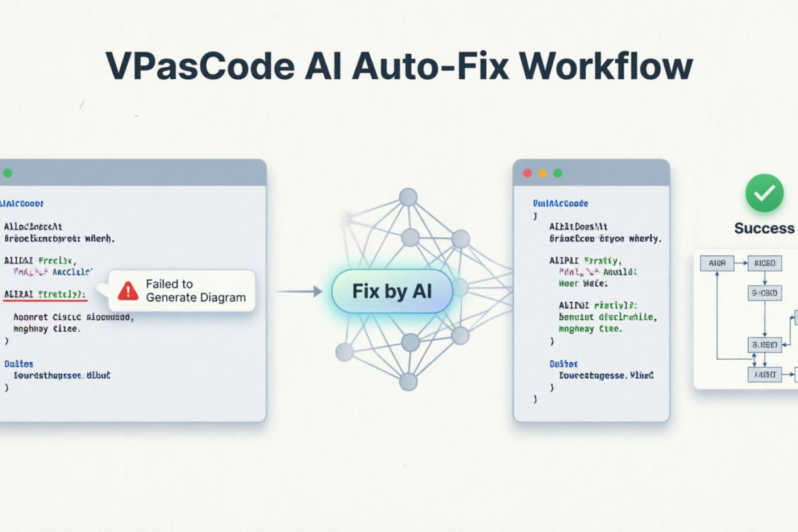Viewport: 798px width, 532px height.
Task: Click the generated flowchart diagram thumbnail
Action: pyautogui.click(x=745, y=319)
